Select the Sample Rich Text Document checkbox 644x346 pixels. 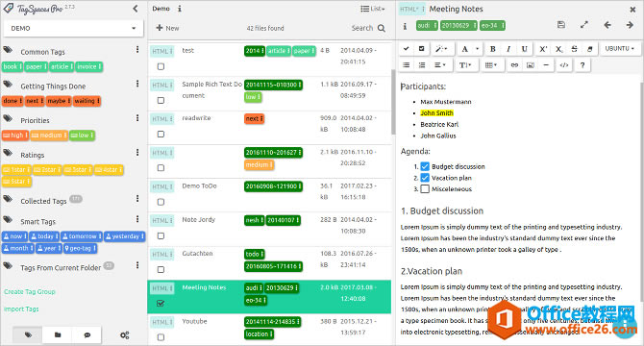click(x=161, y=100)
